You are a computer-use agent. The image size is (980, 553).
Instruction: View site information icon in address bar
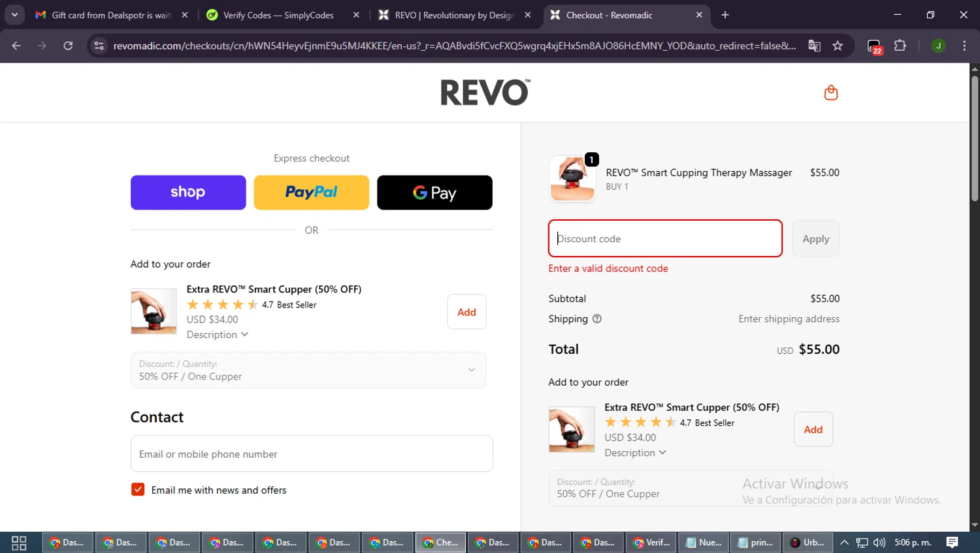[x=99, y=46]
